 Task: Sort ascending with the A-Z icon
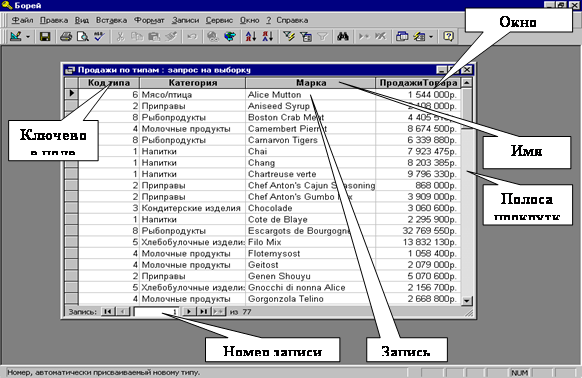pos(251,36)
